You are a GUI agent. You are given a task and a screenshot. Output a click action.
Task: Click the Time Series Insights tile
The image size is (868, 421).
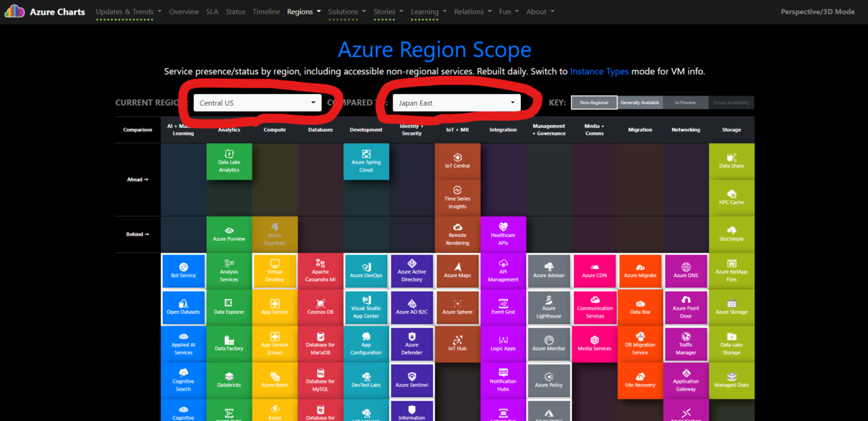(x=457, y=197)
